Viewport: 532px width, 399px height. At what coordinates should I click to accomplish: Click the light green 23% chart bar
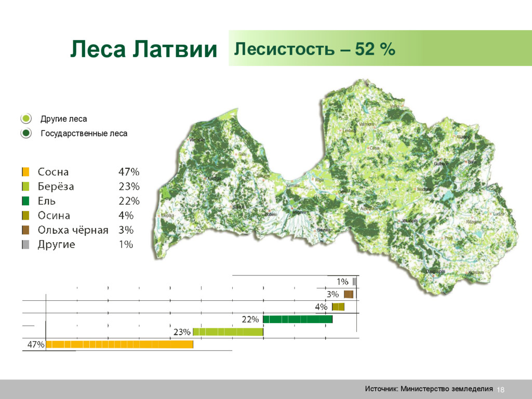tap(228, 332)
